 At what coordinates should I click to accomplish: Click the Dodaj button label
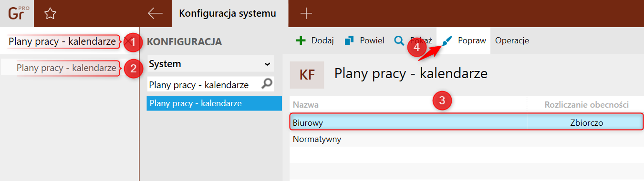point(322,40)
